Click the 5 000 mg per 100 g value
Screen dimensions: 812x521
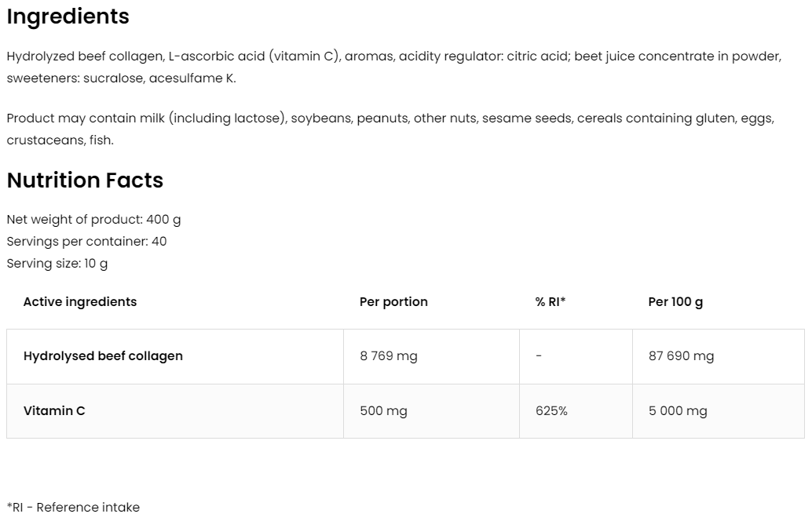(x=678, y=411)
